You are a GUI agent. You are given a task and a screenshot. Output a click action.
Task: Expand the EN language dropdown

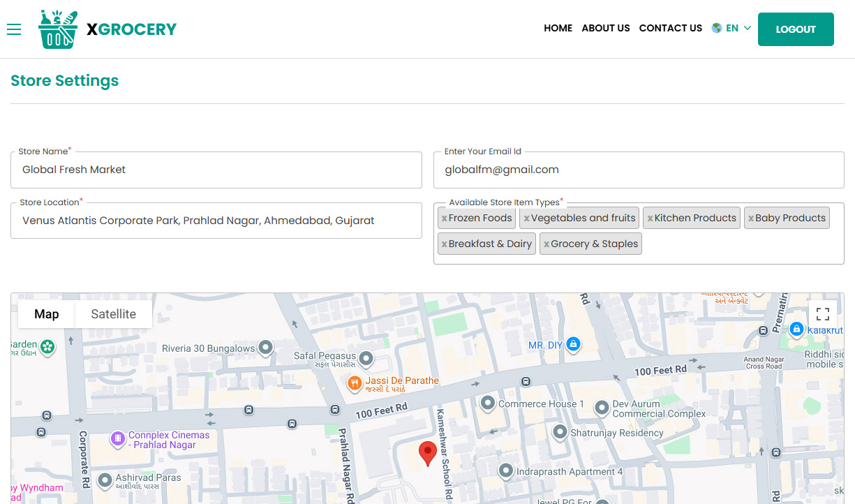coord(731,29)
